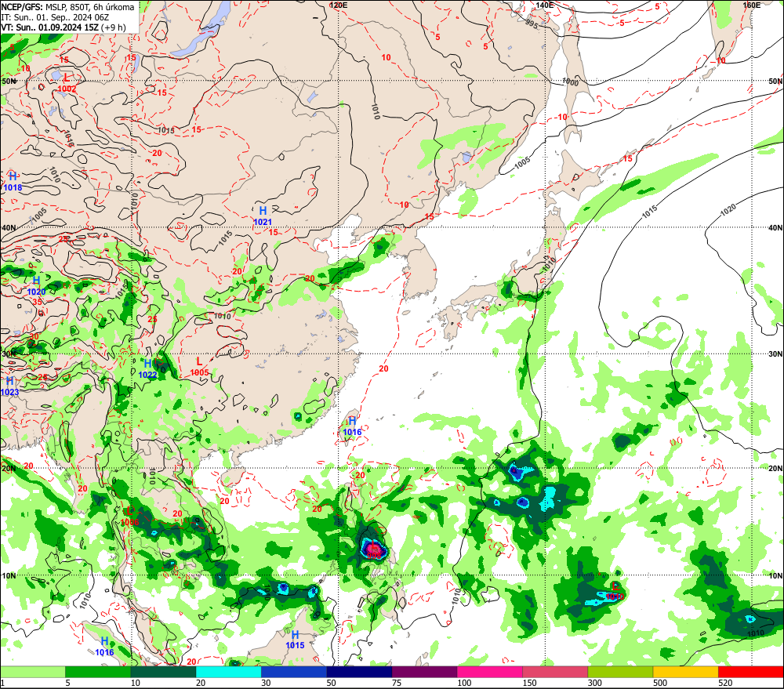This screenshot has width=784, height=689.
Task: Click the legend value "100"
Action: click(x=464, y=683)
